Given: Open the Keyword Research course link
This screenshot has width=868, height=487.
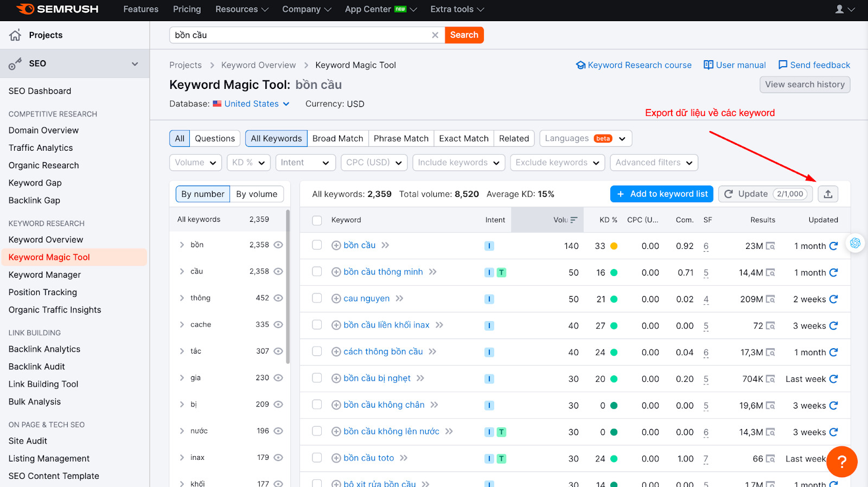Looking at the screenshot, I should (634, 65).
